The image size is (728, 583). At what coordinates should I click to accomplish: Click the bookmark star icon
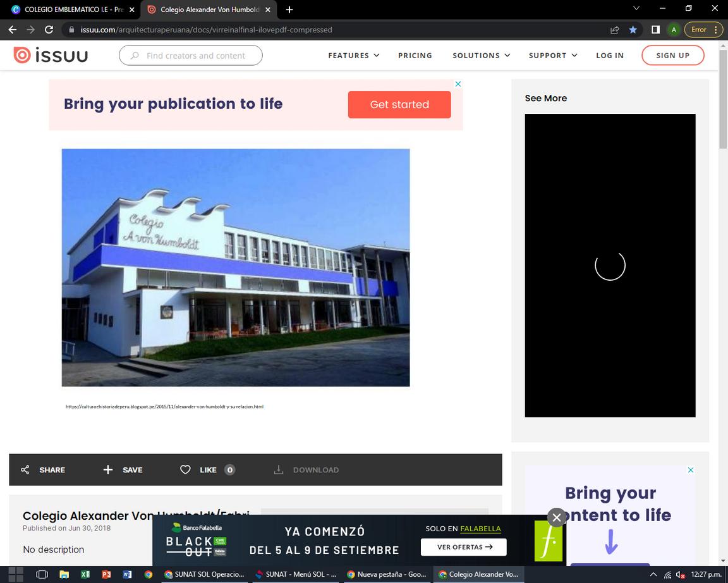633,30
